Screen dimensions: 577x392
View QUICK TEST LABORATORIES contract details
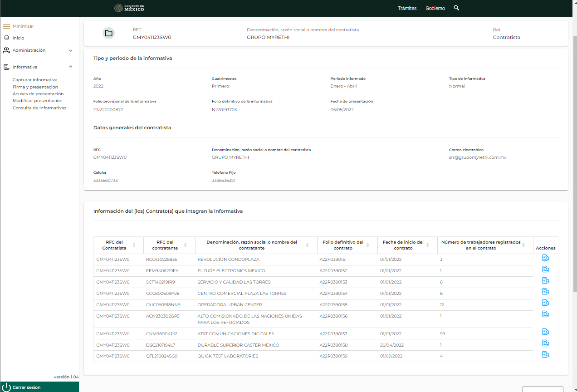[545, 355]
